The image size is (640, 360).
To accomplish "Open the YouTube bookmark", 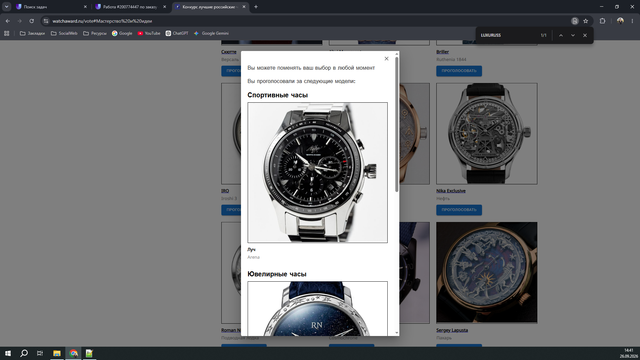I will click(x=149, y=33).
